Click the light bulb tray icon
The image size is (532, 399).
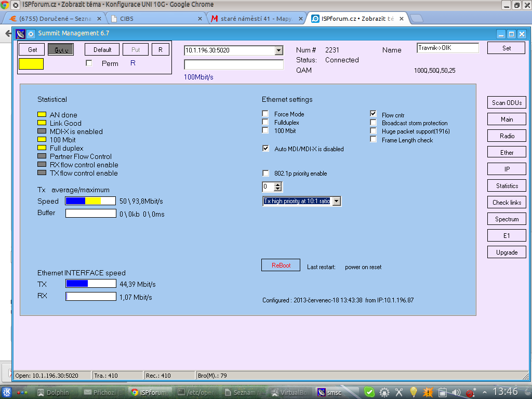pos(413,393)
